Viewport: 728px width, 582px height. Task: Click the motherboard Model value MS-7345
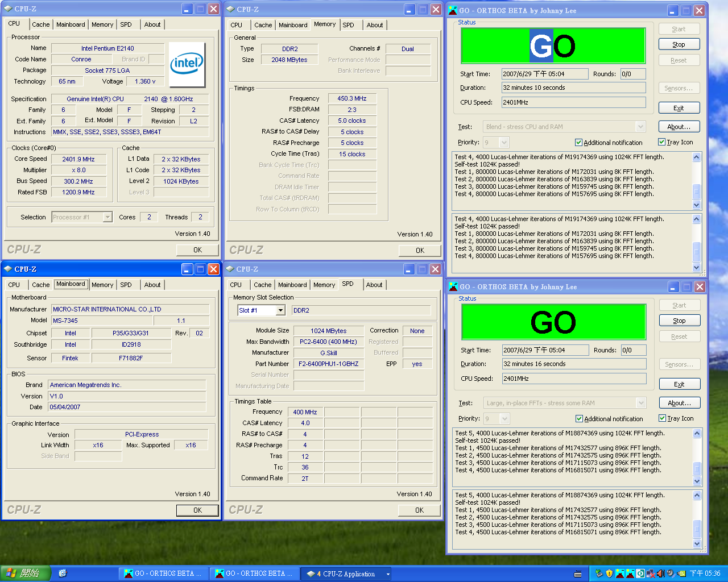(102, 321)
